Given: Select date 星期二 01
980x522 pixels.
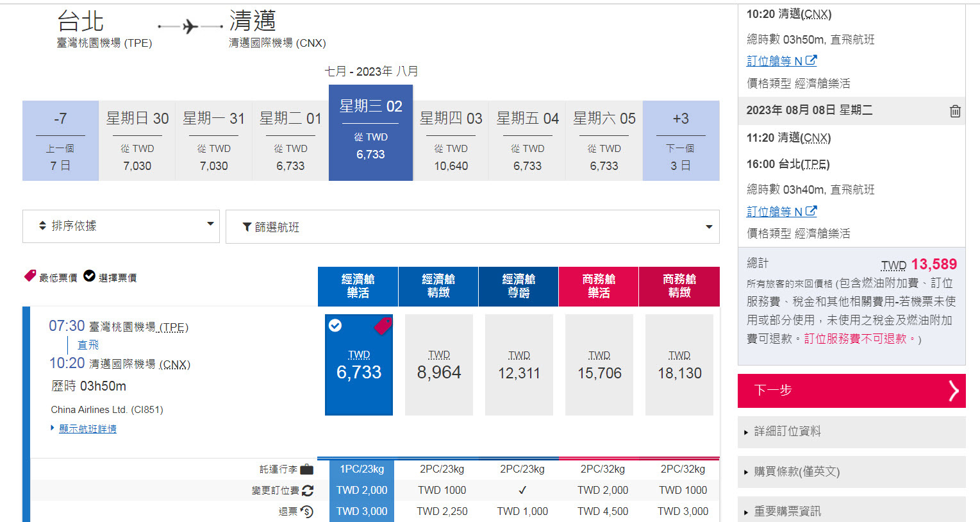Looking at the screenshot, I should pyautogui.click(x=290, y=140).
